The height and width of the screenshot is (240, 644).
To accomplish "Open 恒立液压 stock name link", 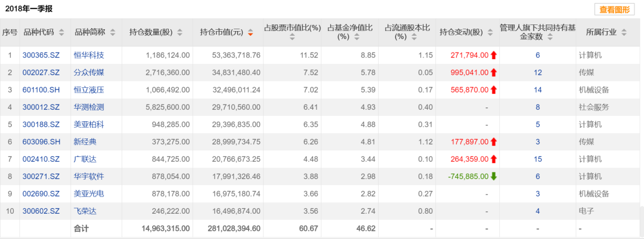I will (89, 90).
